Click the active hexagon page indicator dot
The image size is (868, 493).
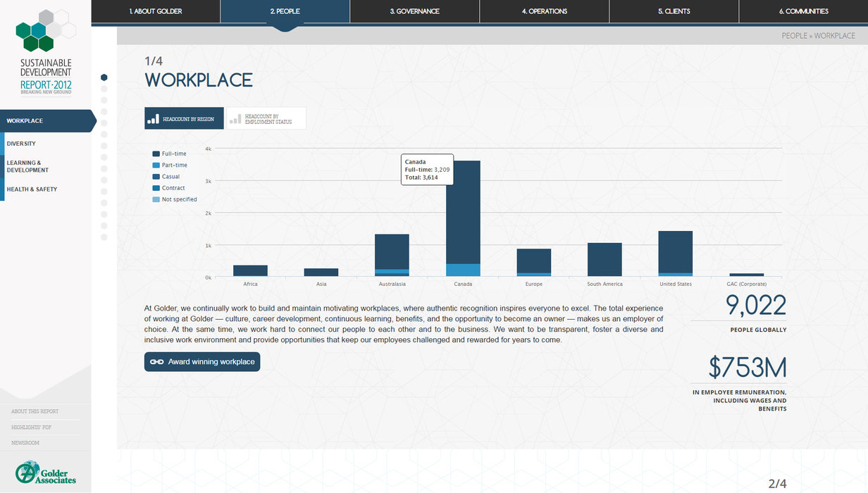tap(104, 77)
